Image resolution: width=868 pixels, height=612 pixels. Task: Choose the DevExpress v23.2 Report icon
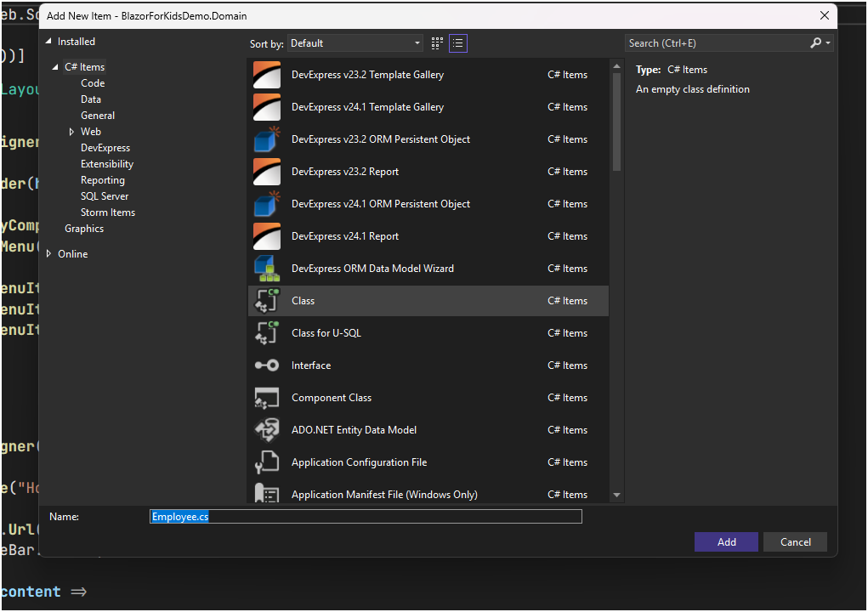[x=267, y=172]
